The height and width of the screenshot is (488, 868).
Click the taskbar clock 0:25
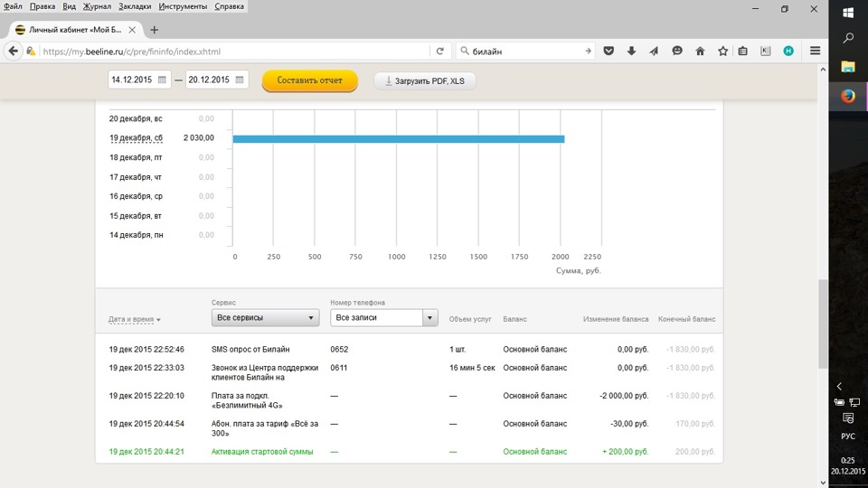point(848,460)
